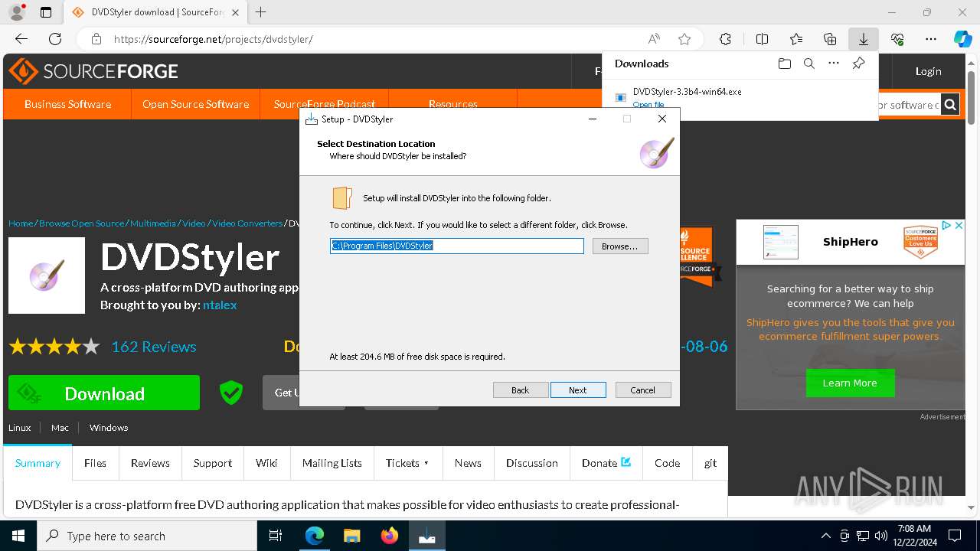Screen dimensions: 980x551
Task: Select the Wiki tab
Action: pos(266,463)
